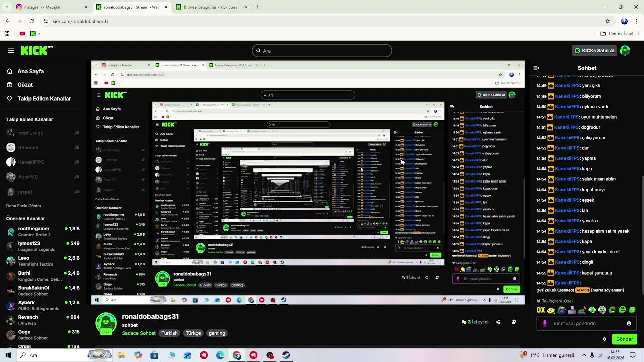Open the emoji picker in chat
This screenshot has height=362, width=644.
coord(629,324)
